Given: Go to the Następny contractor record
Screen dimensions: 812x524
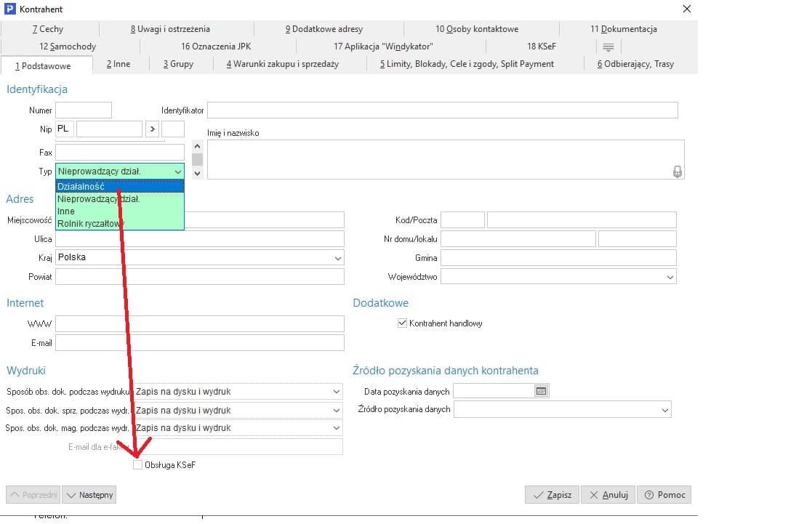Looking at the screenshot, I should [x=89, y=495].
